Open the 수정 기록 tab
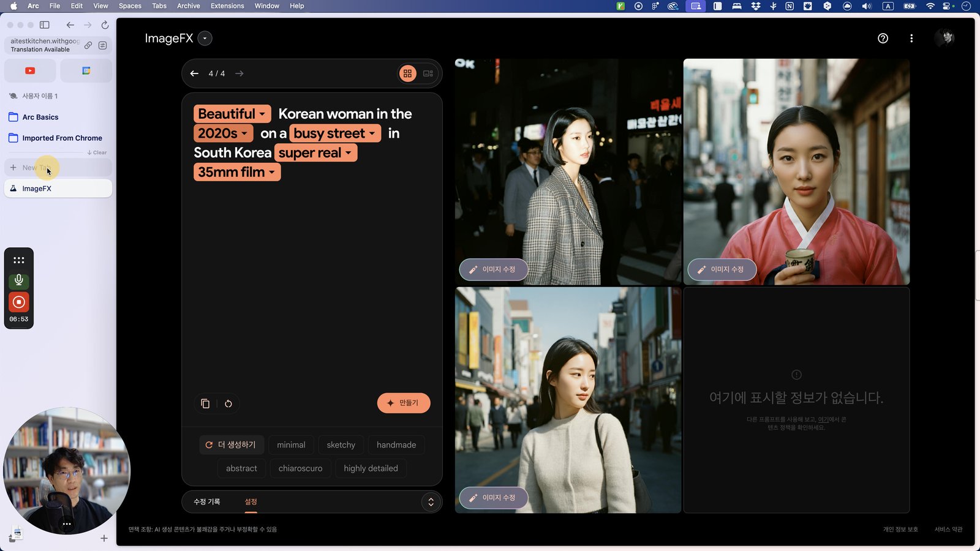Viewport: 980px width, 551px height. pos(207,502)
